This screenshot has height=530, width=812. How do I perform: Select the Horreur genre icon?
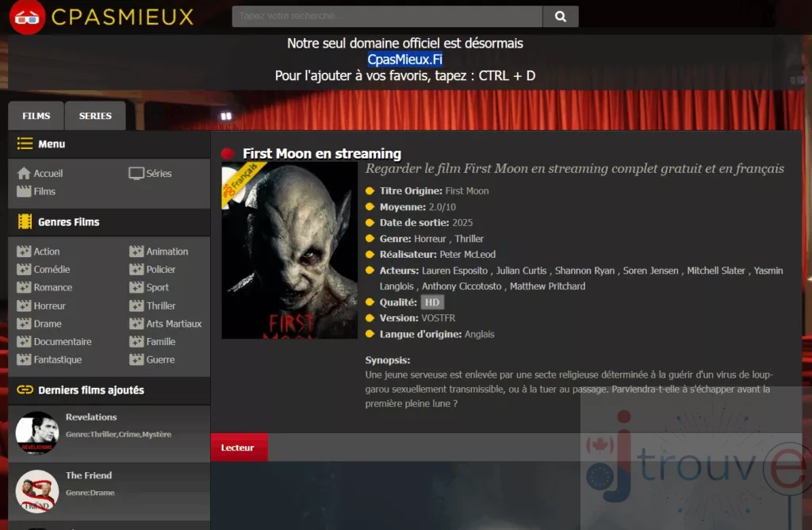tap(24, 305)
